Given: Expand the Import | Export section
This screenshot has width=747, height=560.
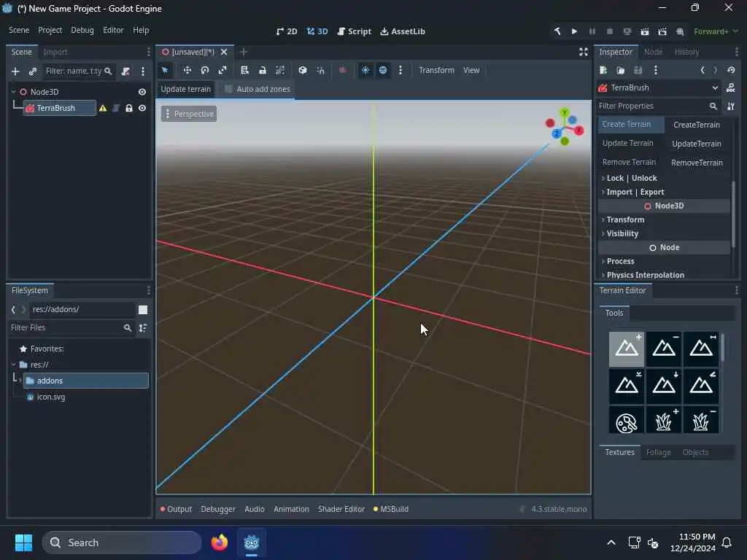Looking at the screenshot, I should tap(664, 192).
